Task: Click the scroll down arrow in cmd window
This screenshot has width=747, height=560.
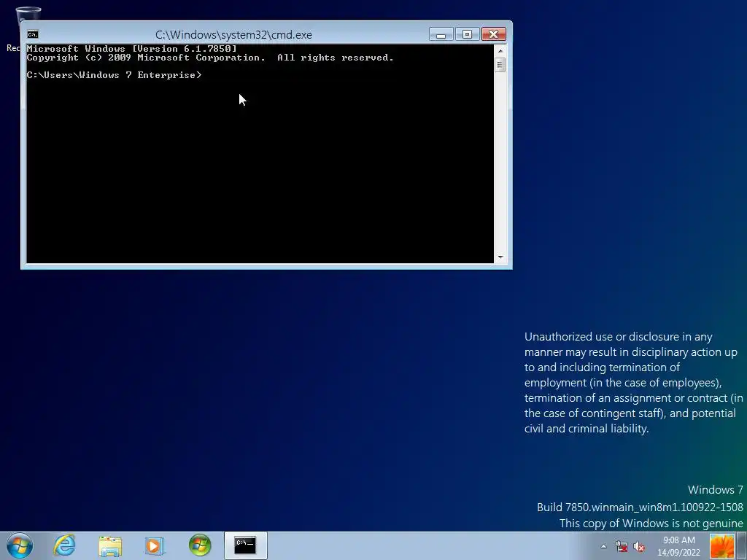Action: tap(500, 257)
